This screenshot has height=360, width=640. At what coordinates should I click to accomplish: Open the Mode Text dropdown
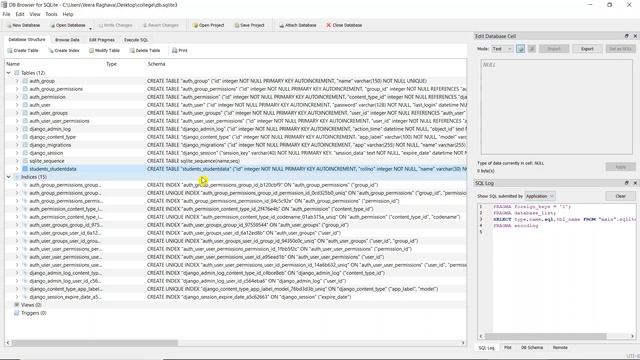point(502,49)
